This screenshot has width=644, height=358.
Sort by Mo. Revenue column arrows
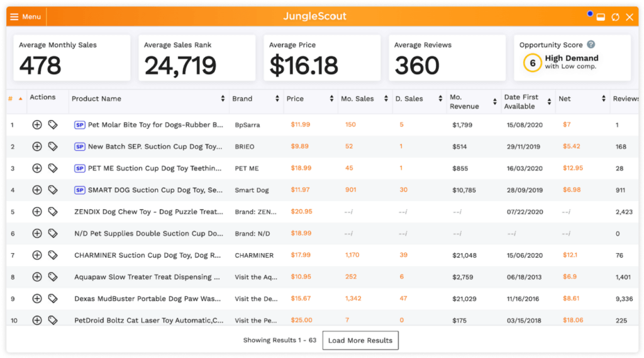coord(494,102)
